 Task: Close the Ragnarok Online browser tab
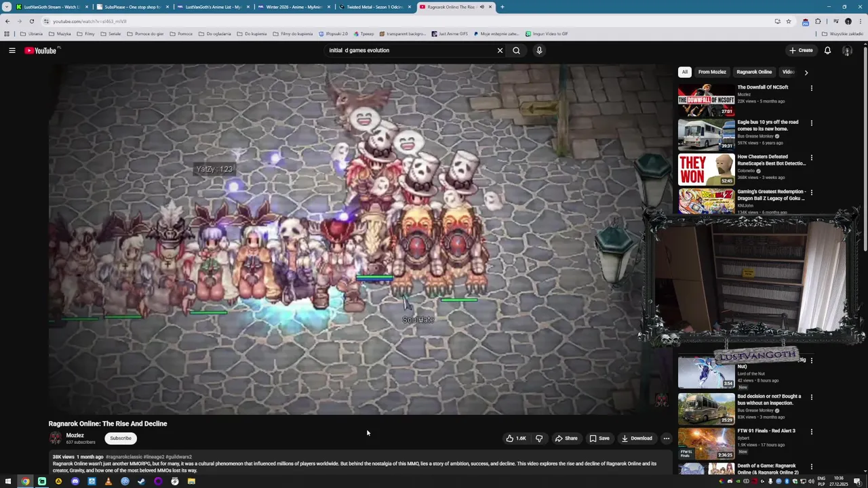490,7
